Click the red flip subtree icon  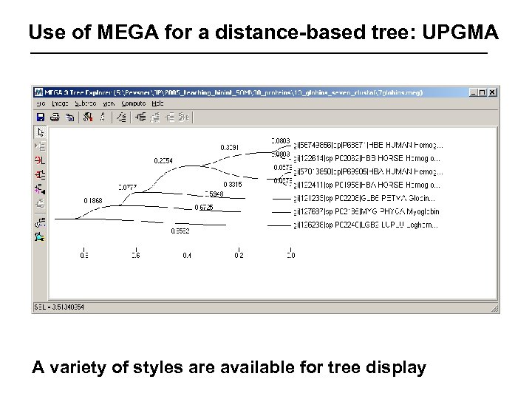tap(40, 160)
